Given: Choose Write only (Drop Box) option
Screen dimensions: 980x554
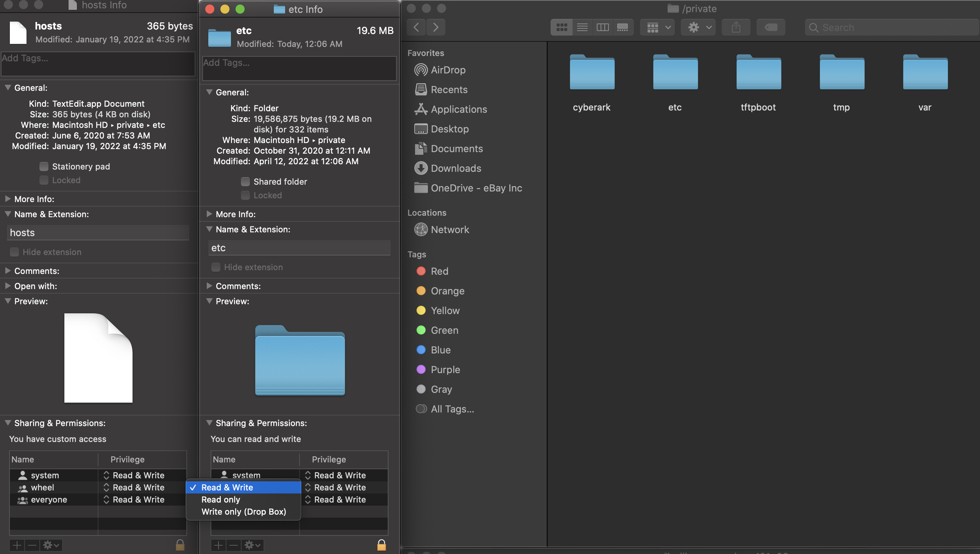Looking at the screenshot, I should [x=243, y=512].
